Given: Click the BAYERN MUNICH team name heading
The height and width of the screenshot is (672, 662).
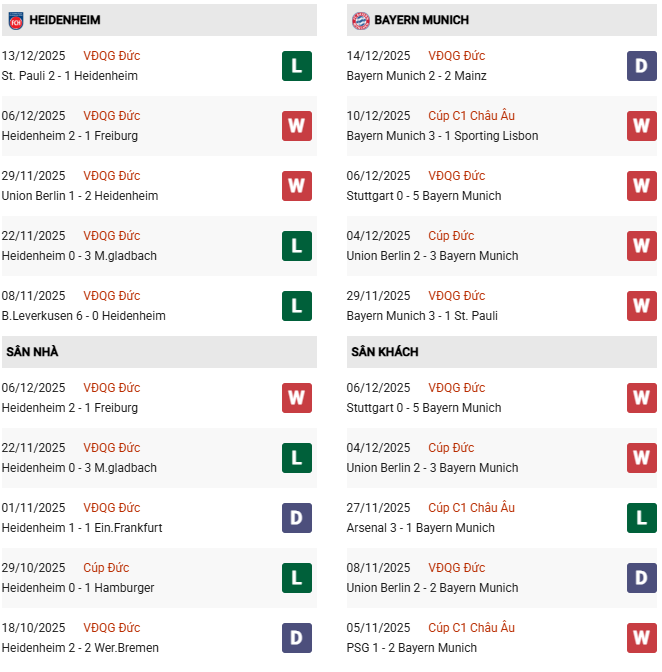Looking at the screenshot, I should point(421,20).
